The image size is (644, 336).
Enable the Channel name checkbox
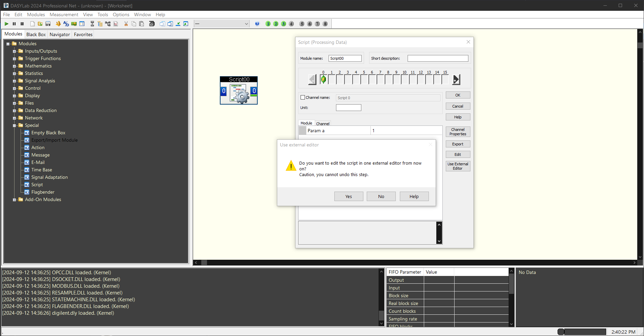303,97
